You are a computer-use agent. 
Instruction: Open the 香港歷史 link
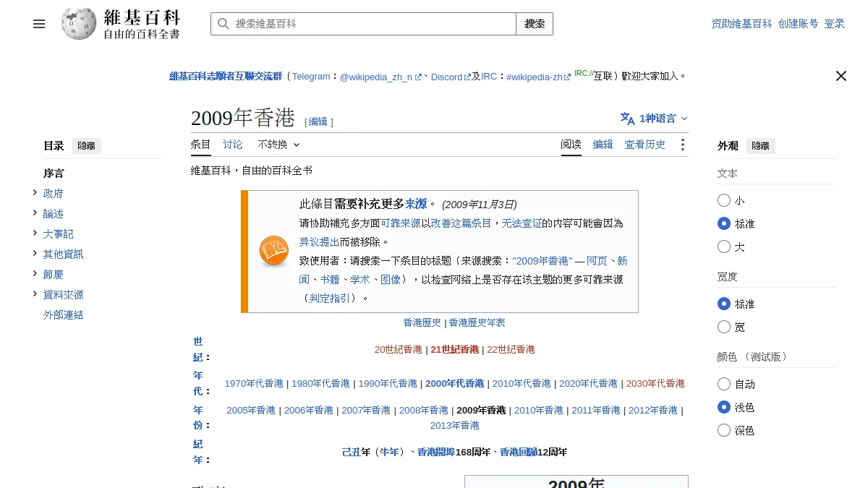click(422, 323)
